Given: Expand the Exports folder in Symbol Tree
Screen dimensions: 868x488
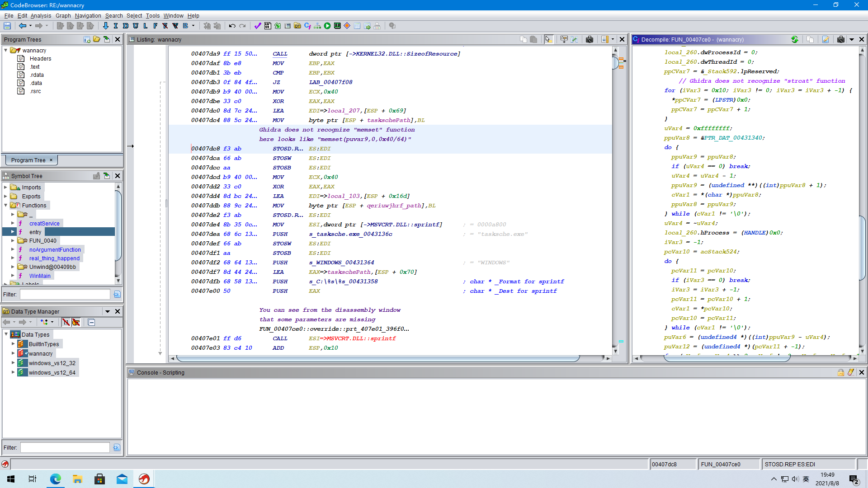Looking at the screenshot, I should tap(5, 196).
